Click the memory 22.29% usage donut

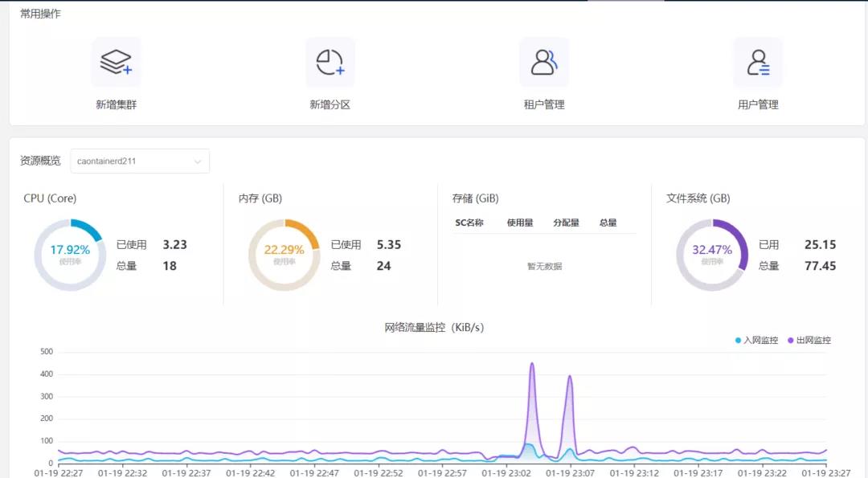tap(284, 255)
